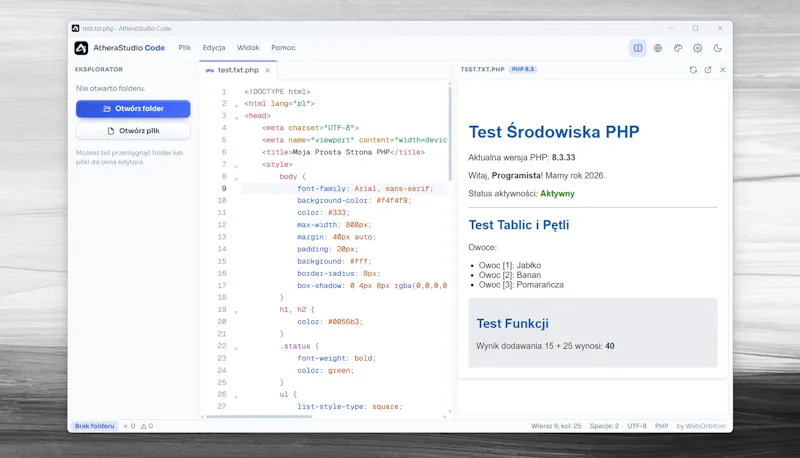This screenshot has height=458, width=800.
Task: Open settings gear icon
Action: point(697,48)
